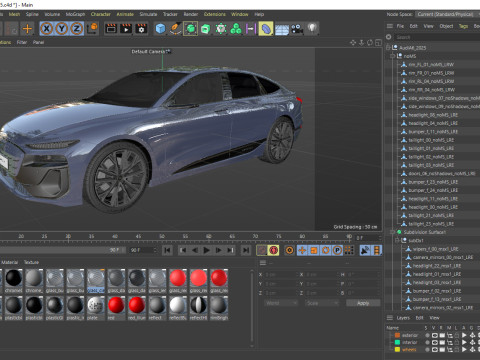Toggle Autokeying button in timeline
Viewport: 480px width, 360px height.
pos(274,250)
